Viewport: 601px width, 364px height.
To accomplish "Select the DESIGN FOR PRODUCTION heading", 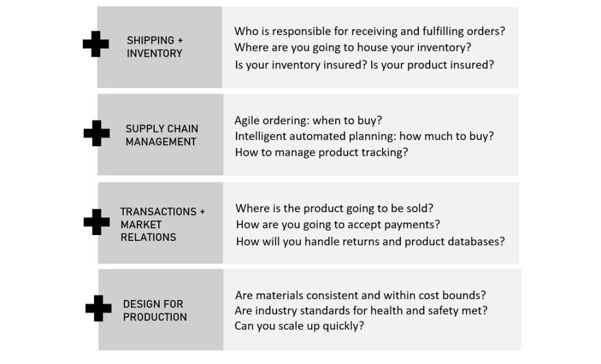I will (155, 311).
